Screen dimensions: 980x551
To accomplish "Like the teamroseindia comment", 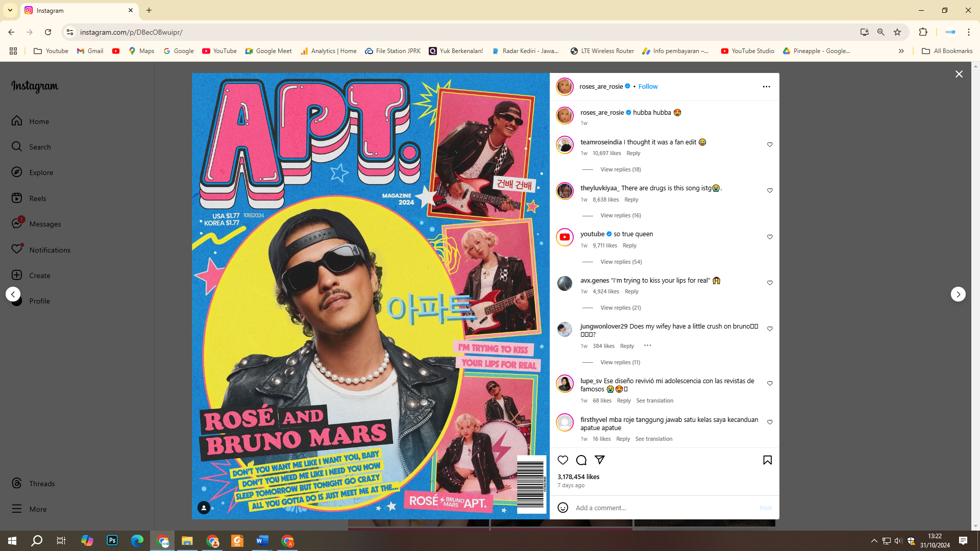I will [x=770, y=145].
